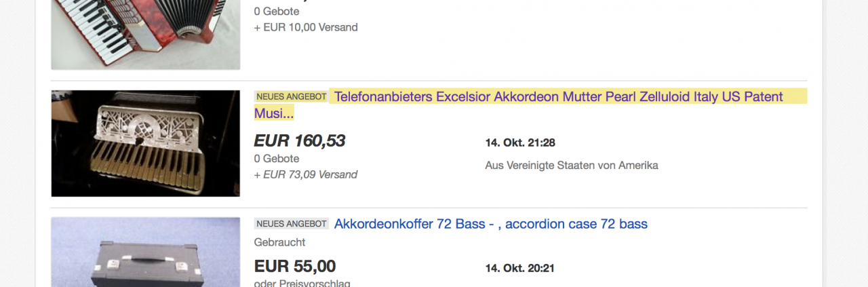This screenshot has height=287, width=868.
Task: Click Aus Vereinigte Staaten von Amerika
Action: 572,166
